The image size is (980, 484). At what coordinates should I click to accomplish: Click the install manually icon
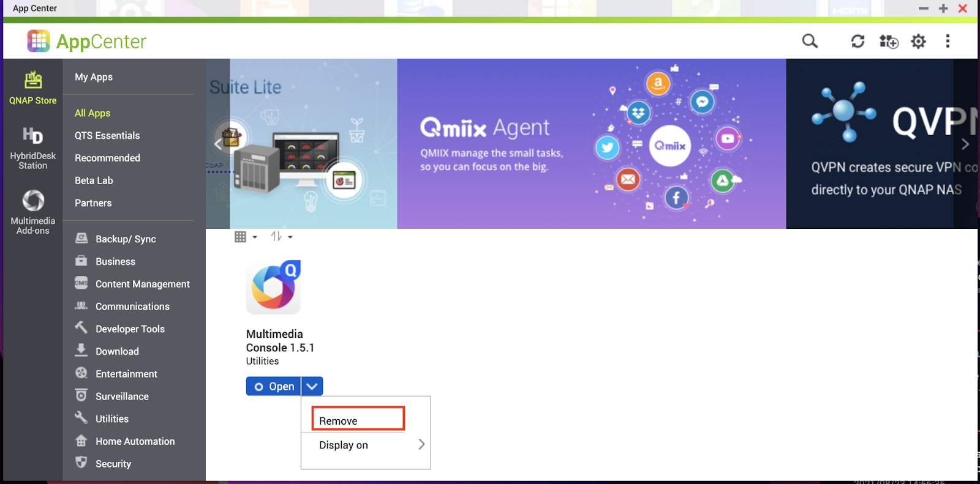889,41
